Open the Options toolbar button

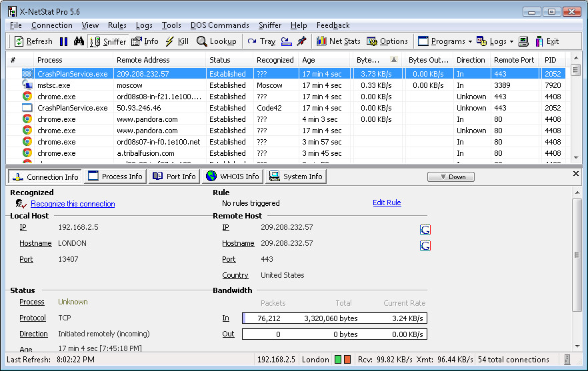(x=387, y=41)
